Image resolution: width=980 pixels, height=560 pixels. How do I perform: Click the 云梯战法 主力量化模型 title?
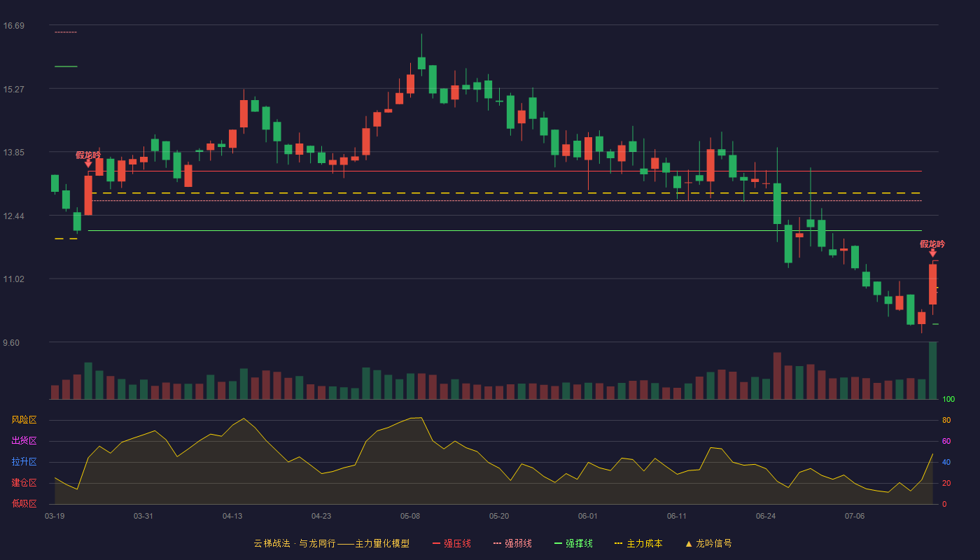pyautogui.click(x=331, y=543)
